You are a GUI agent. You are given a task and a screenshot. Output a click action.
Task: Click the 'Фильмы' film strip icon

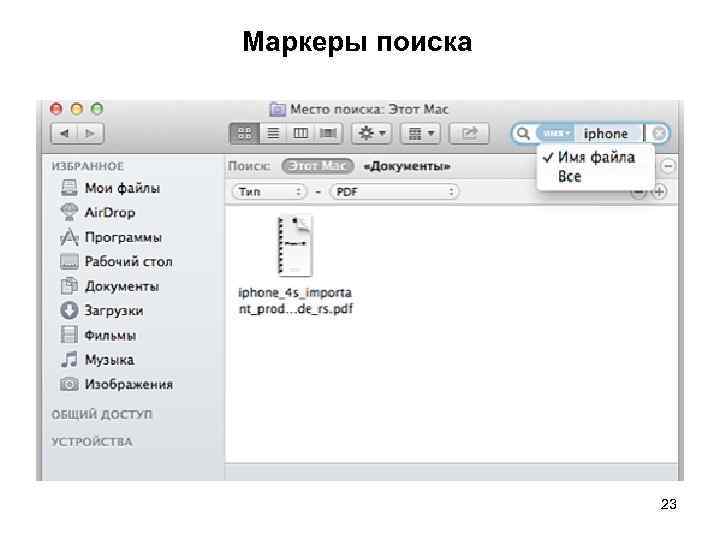[69, 335]
